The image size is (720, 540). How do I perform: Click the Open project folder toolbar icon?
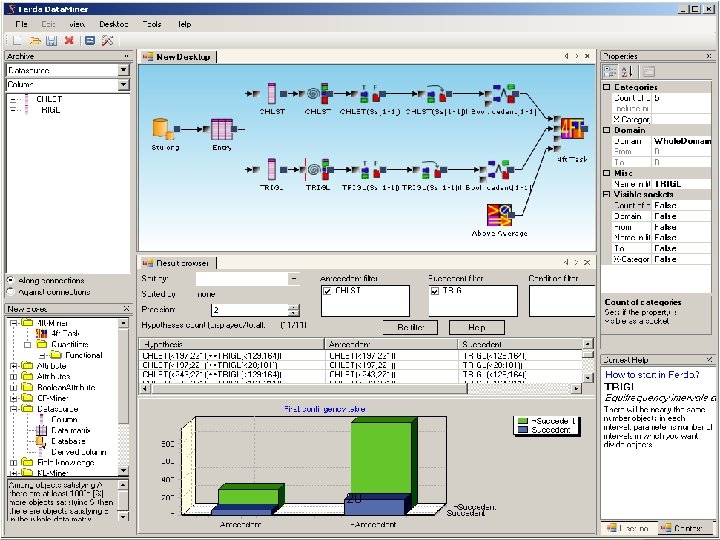[x=35, y=40]
